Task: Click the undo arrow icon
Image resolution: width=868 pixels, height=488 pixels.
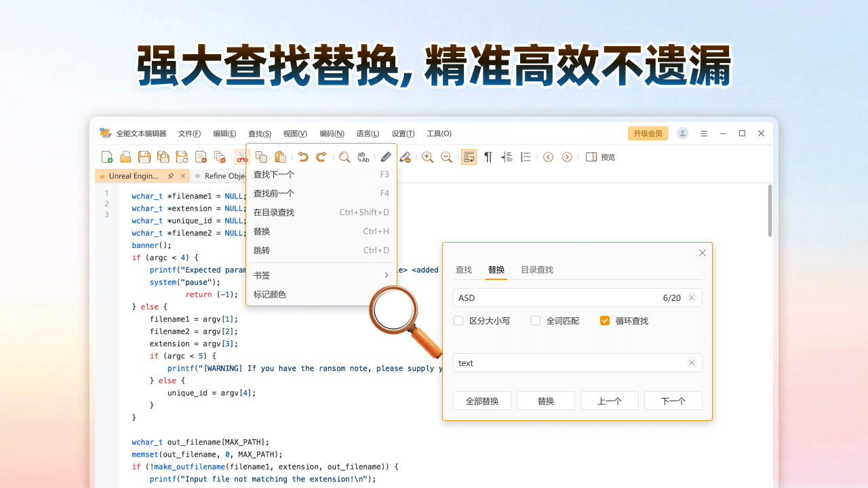Action: tap(303, 157)
